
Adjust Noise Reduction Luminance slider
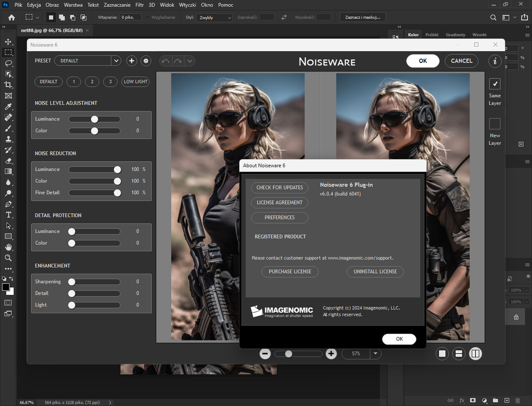[94, 170]
